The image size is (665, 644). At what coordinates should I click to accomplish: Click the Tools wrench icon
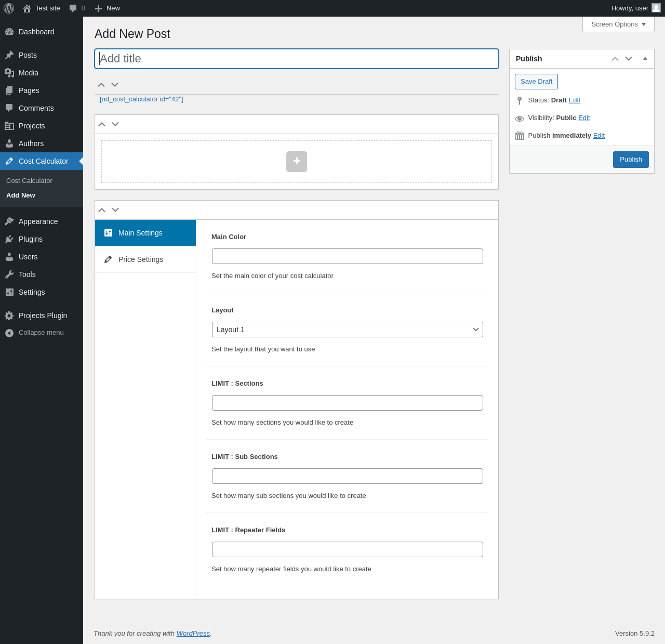[x=9, y=274]
